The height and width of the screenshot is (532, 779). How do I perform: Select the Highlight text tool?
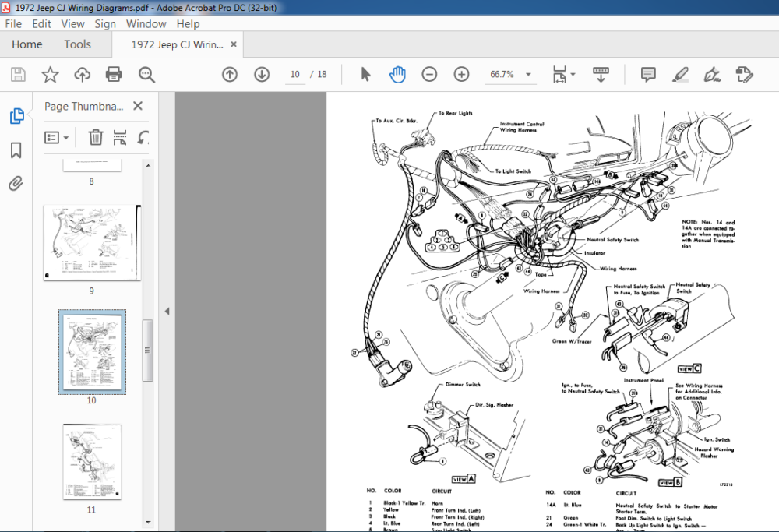pos(680,75)
